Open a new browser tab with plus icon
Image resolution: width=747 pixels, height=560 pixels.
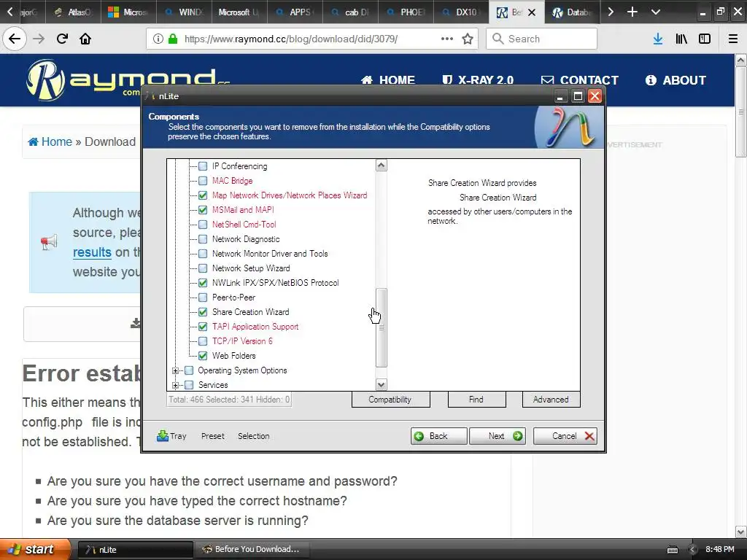click(632, 12)
